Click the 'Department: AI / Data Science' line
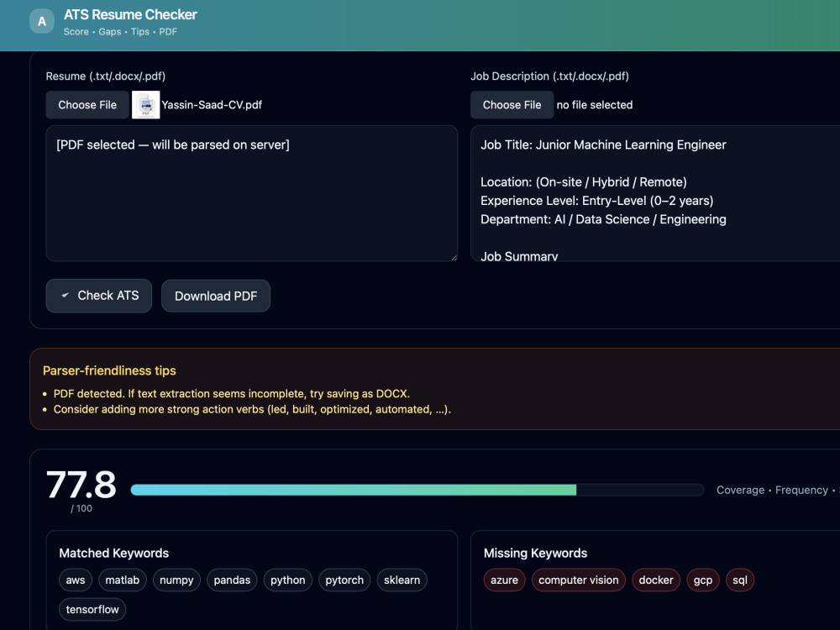This screenshot has height=630, width=840. 603,219
